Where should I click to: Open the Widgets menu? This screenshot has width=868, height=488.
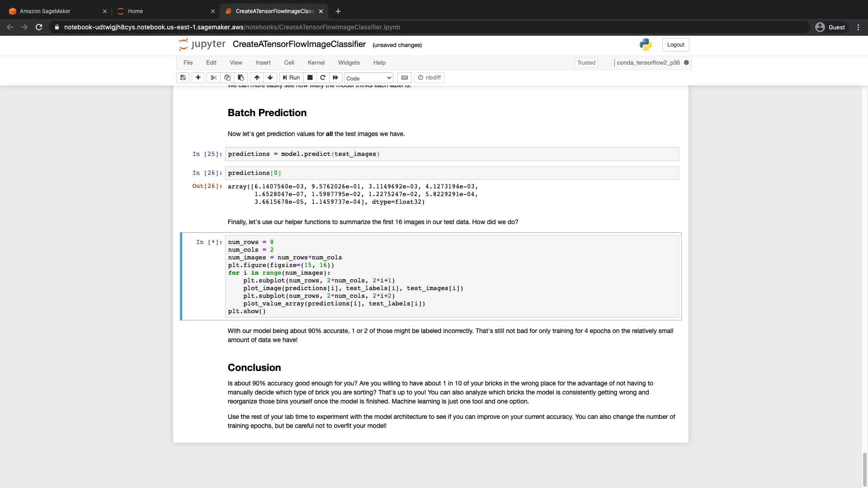click(x=349, y=63)
